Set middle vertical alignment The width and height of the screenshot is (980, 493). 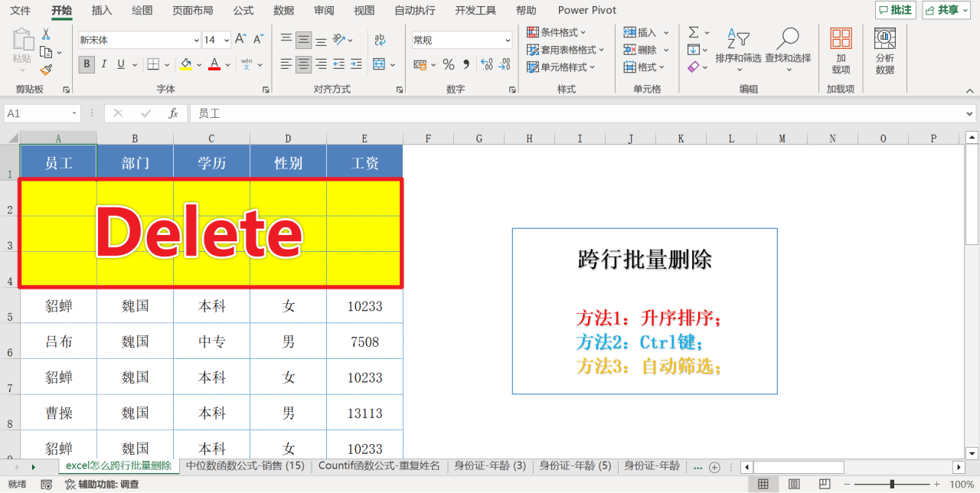(304, 40)
